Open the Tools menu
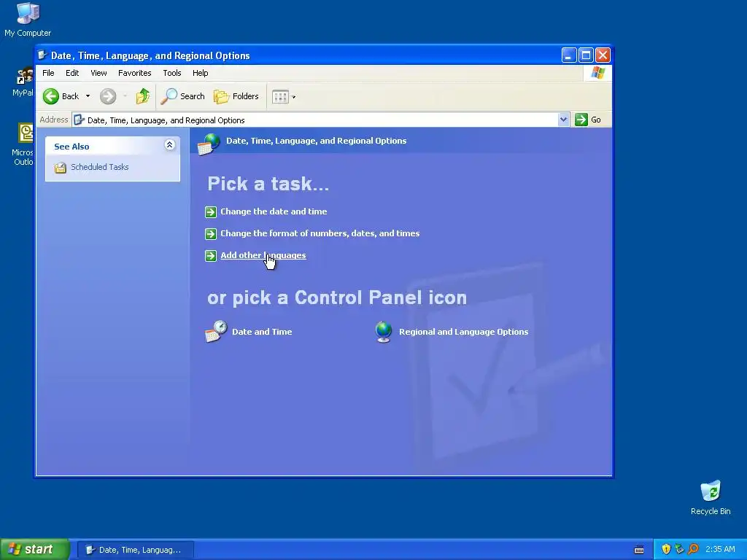This screenshot has height=560, width=747. click(x=172, y=73)
